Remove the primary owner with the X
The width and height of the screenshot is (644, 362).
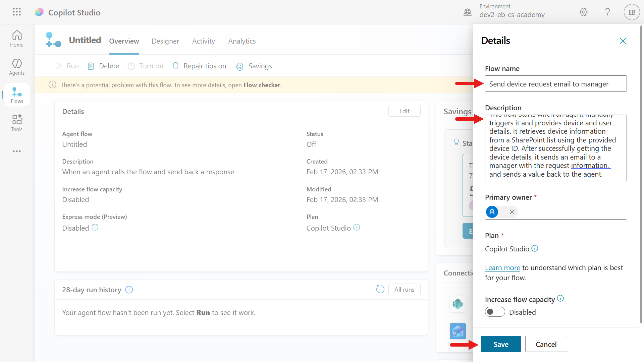coord(512,212)
